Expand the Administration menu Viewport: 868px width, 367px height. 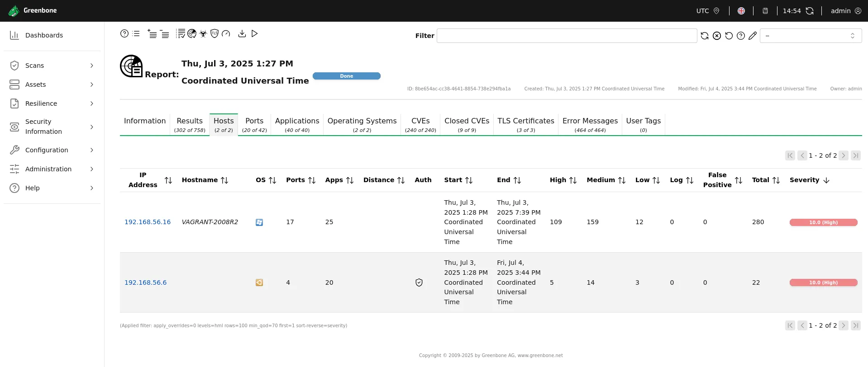pyautogui.click(x=52, y=169)
